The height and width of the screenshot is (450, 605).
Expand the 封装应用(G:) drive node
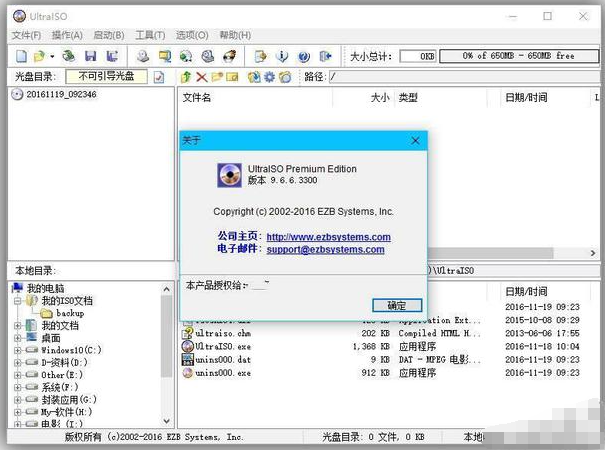(x=18, y=400)
